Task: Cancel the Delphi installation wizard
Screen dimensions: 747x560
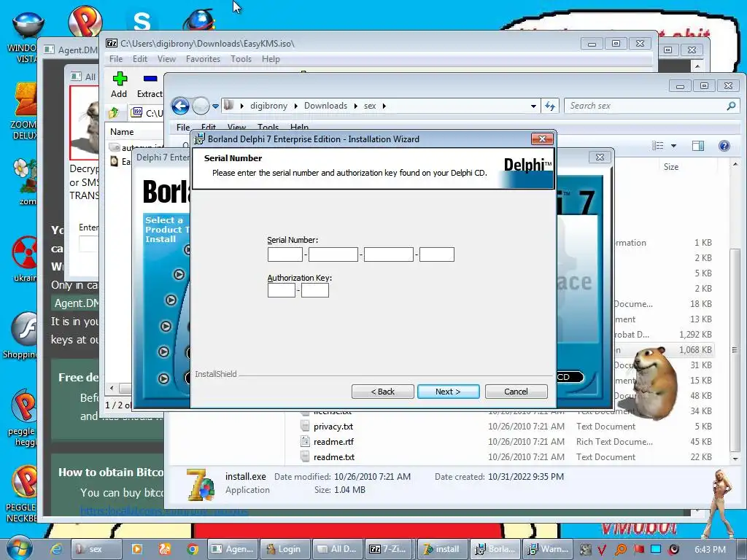Action: coord(516,392)
